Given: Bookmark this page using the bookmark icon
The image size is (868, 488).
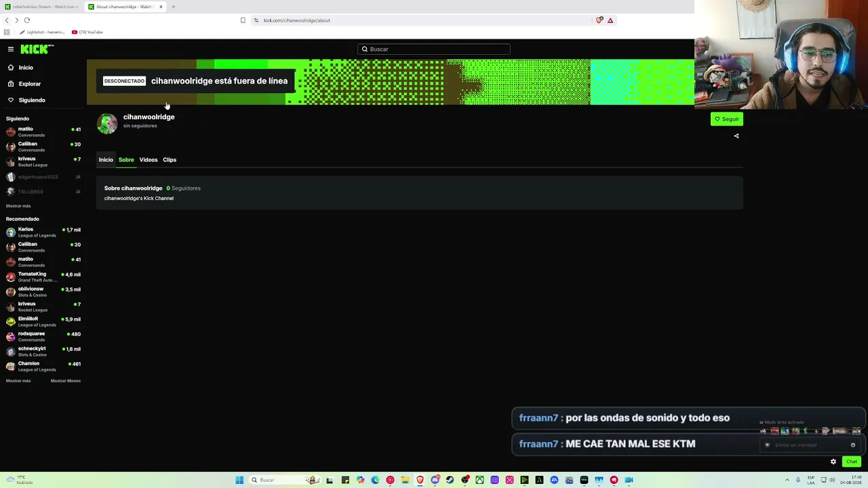Looking at the screenshot, I should pos(243,20).
